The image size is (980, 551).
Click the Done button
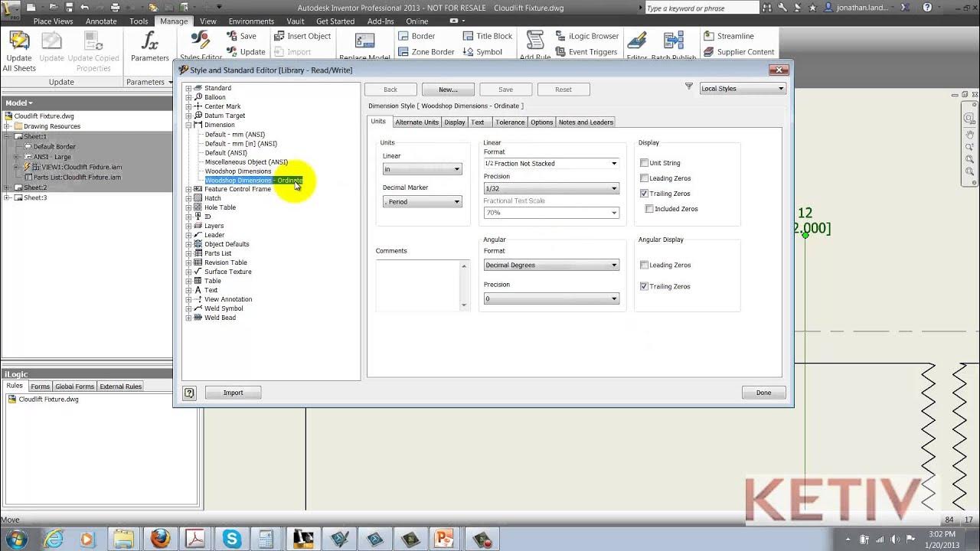point(763,393)
